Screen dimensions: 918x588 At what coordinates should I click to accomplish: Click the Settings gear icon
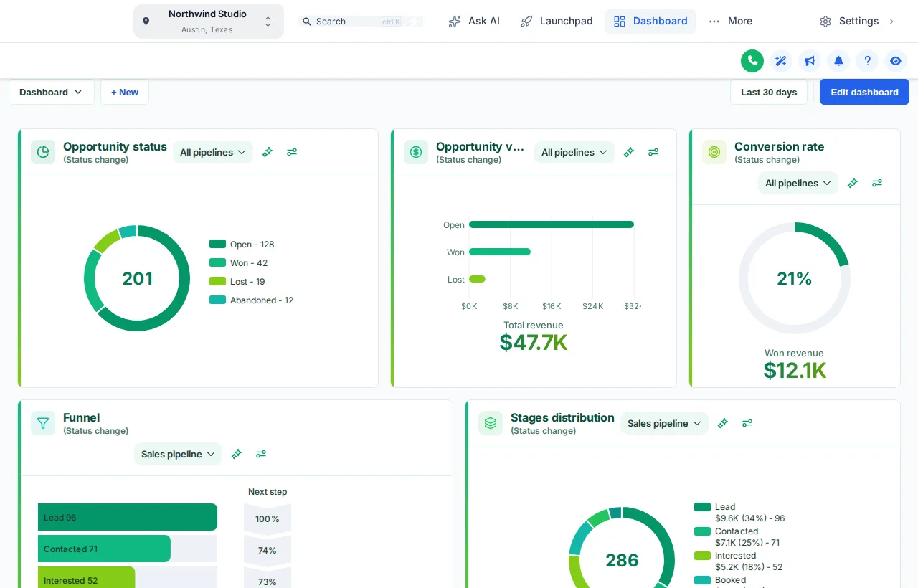825,22
